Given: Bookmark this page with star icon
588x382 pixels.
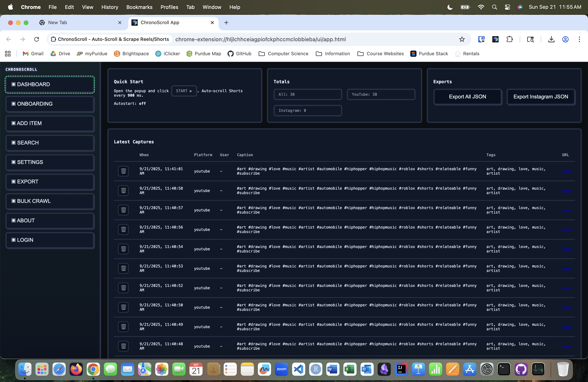Looking at the screenshot, I should point(462,39).
